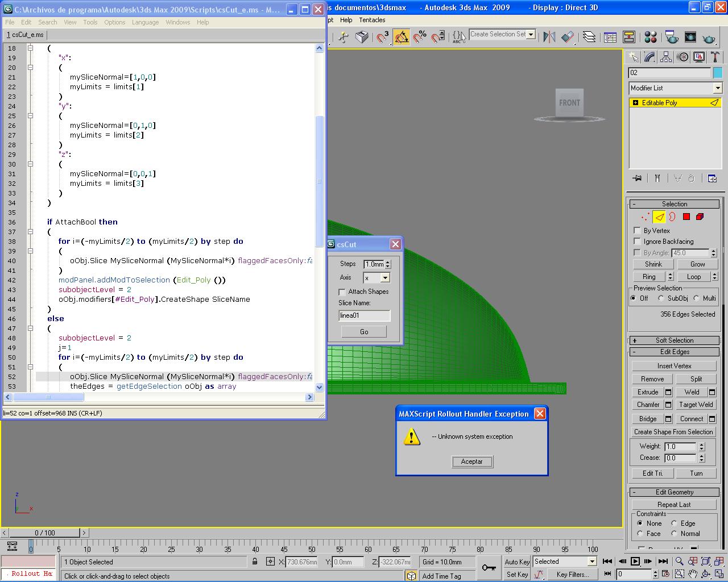Switch to the Display command panel
This screenshot has width=728, height=582.
pos(699,57)
